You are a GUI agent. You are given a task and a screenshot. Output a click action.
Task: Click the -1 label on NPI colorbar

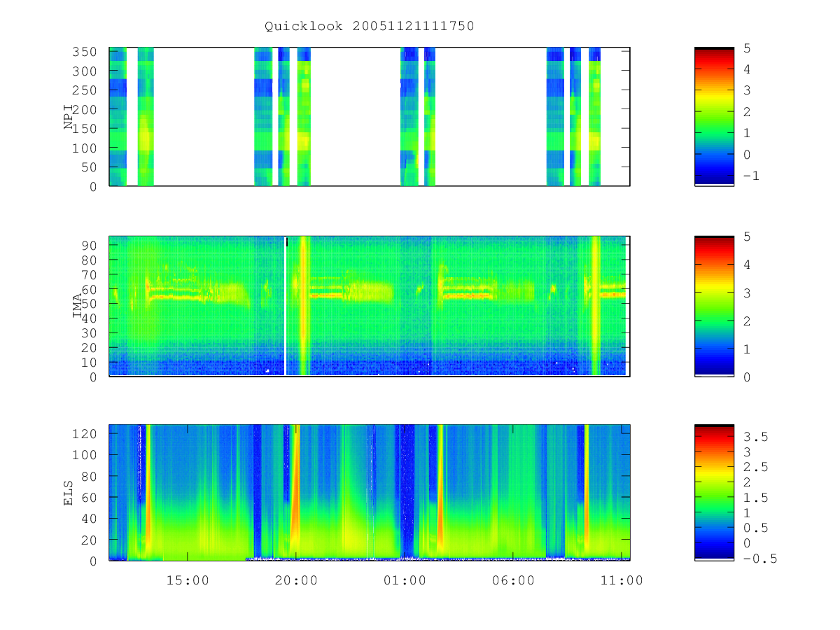point(750,176)
